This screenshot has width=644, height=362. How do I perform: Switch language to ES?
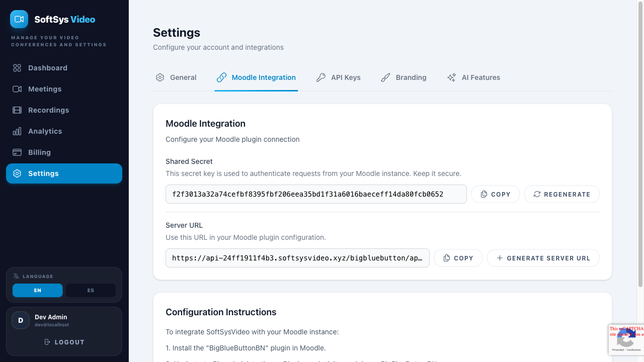click(x=91, y=291)
